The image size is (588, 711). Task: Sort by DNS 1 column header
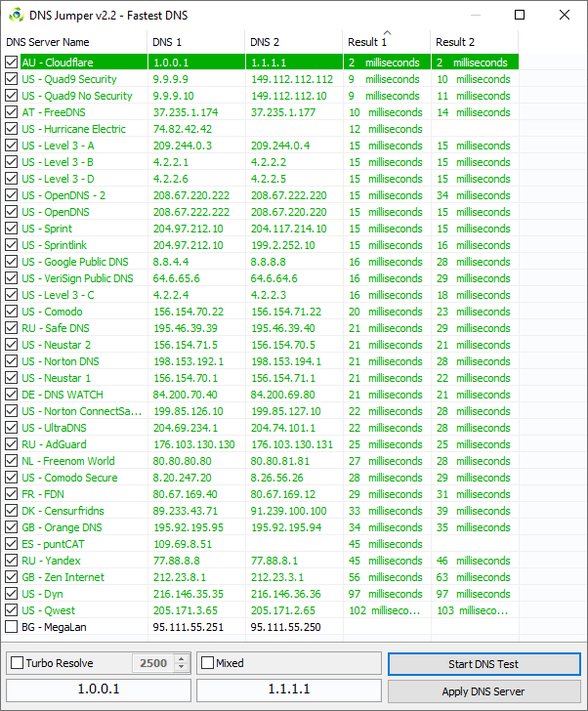coord(196,42)
